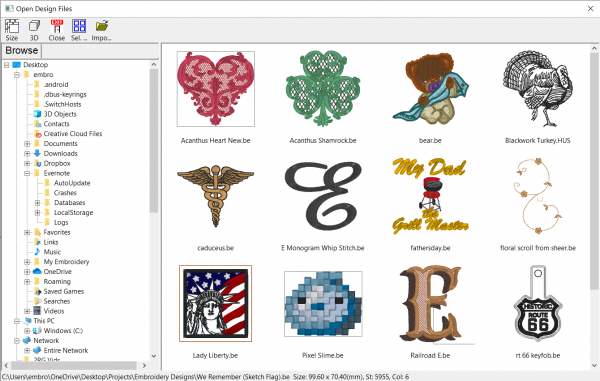The width and height of the screenshot is (600, 381).
Task: Toggle the 3D view icon
Action: point(34,26)
